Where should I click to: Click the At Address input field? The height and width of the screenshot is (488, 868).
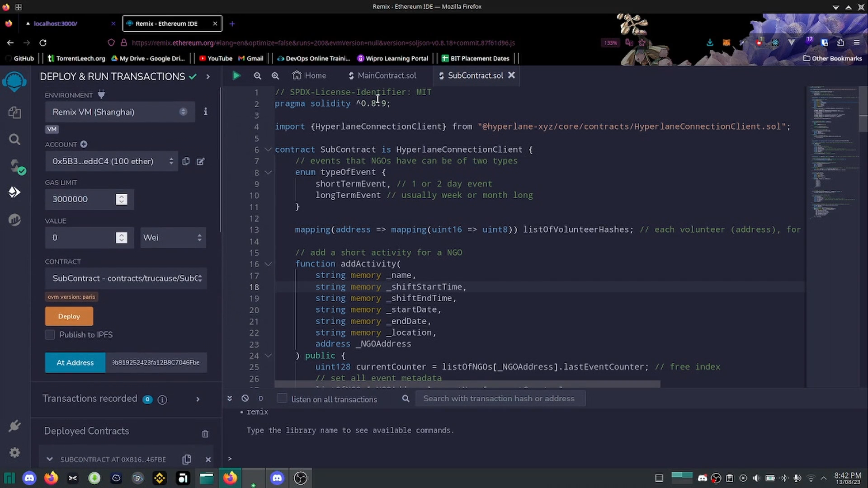click(156, 362)
